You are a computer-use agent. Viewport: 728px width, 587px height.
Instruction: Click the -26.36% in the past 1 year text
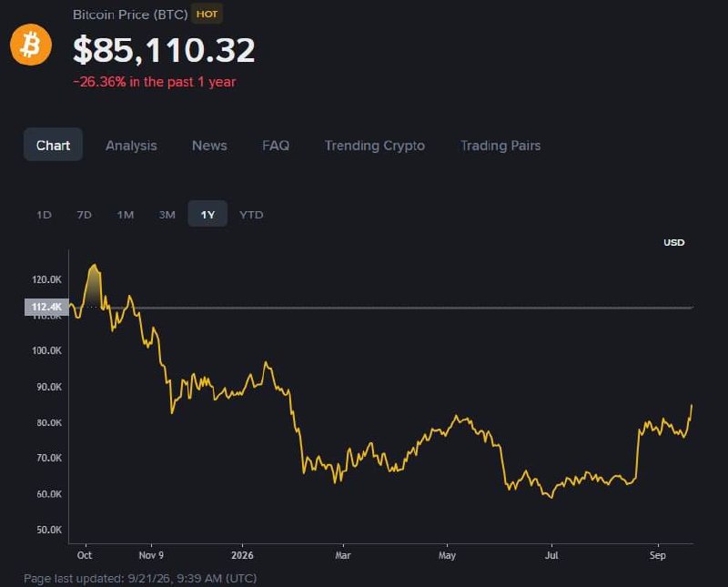[155, 82]
